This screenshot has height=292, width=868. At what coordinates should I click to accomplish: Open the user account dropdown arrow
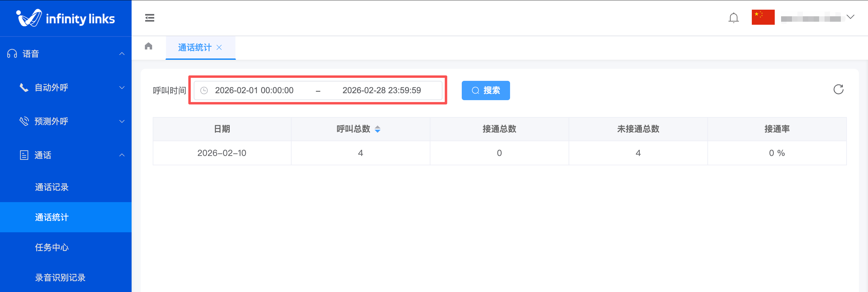(850, 17)
